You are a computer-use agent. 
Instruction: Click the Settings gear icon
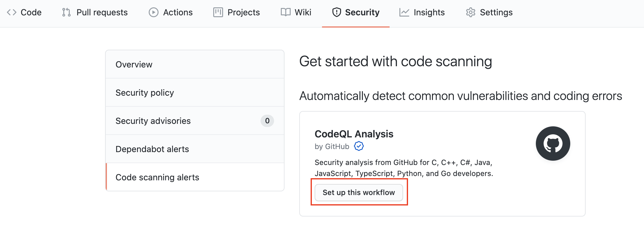click(x=471, y=12)
